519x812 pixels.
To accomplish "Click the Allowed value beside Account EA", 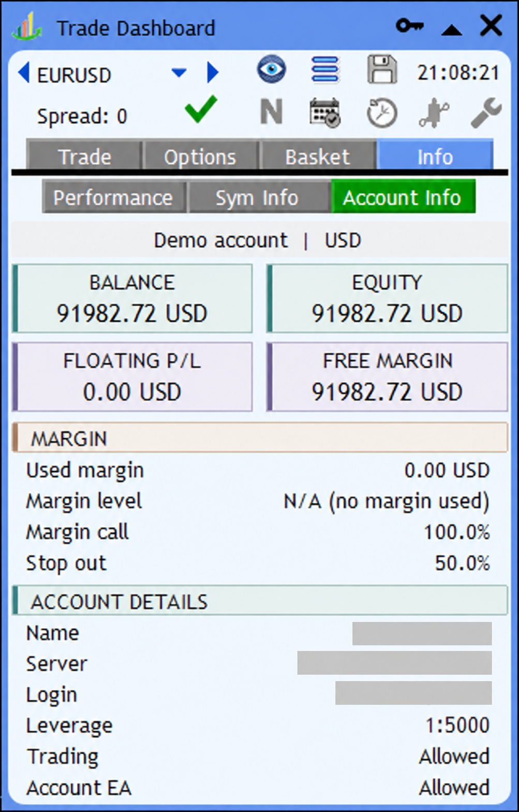I will [454, 787].
